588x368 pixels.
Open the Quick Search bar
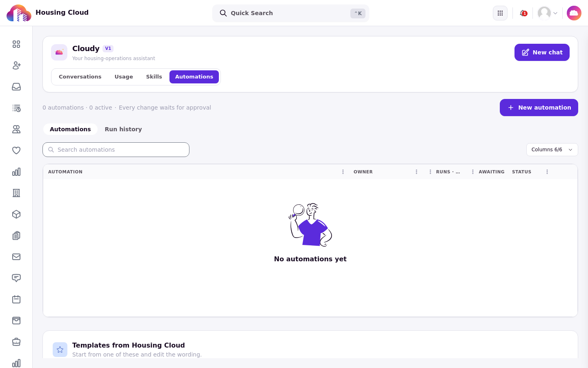click(x=291, y=13)
